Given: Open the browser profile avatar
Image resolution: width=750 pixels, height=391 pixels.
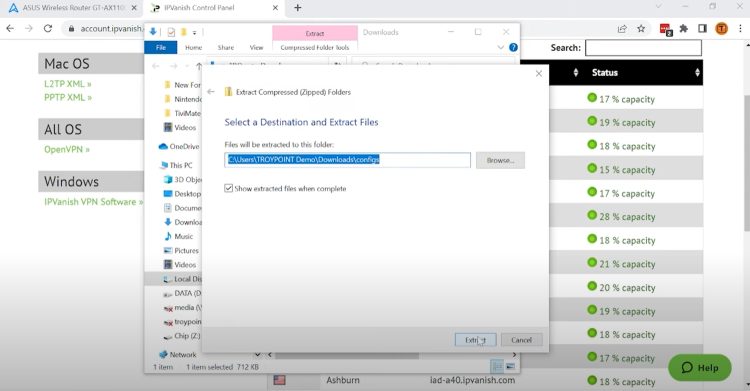Looking at the screenshot, I should (721, 29).
